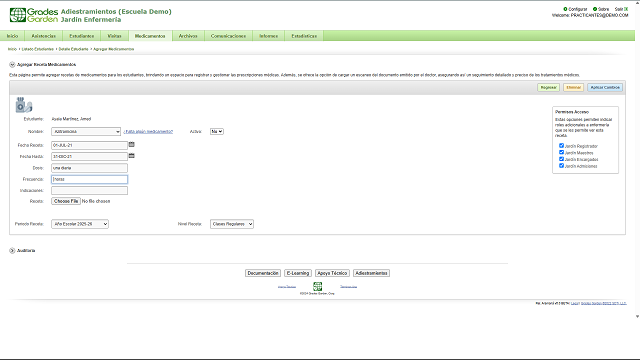The image size is (640, 360).
Task: Click the medication prescription icon
Action: click(x=24, y=105)
